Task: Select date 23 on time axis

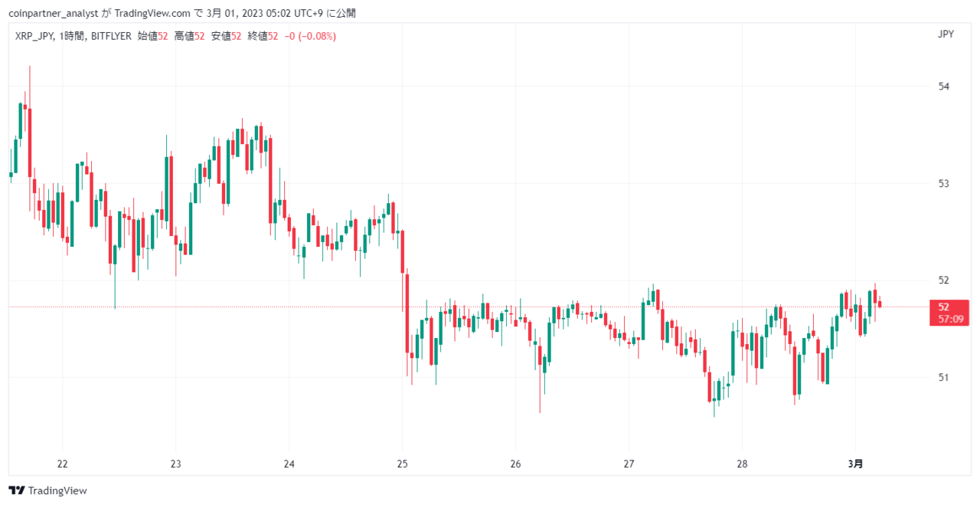Action: 175,464
